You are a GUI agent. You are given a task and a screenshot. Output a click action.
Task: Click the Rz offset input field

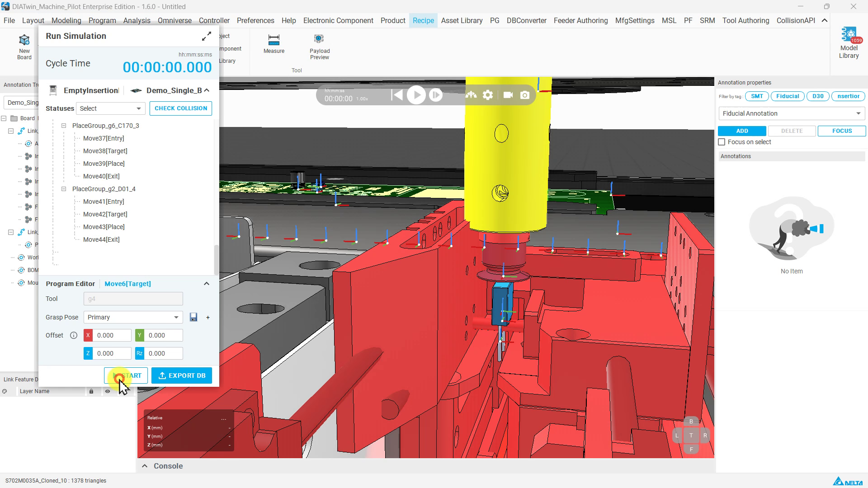tap(164, 353)
